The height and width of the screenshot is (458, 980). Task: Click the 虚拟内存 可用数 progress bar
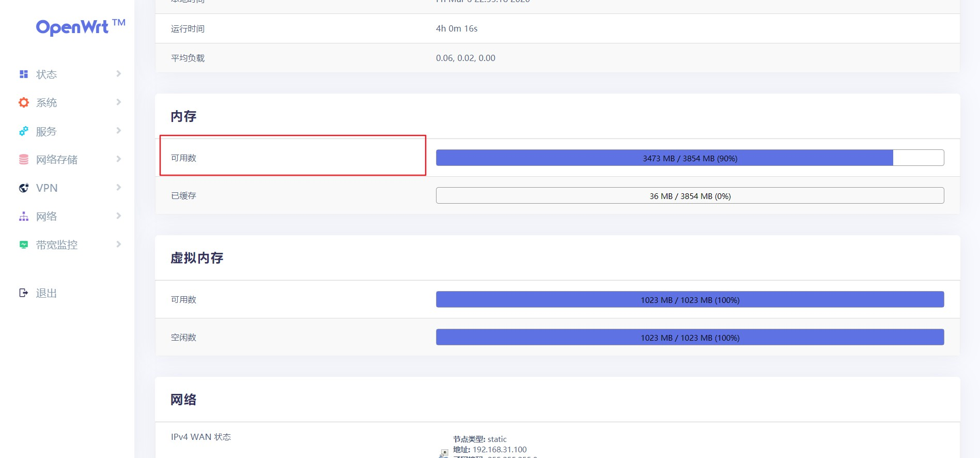click(690, 300)
